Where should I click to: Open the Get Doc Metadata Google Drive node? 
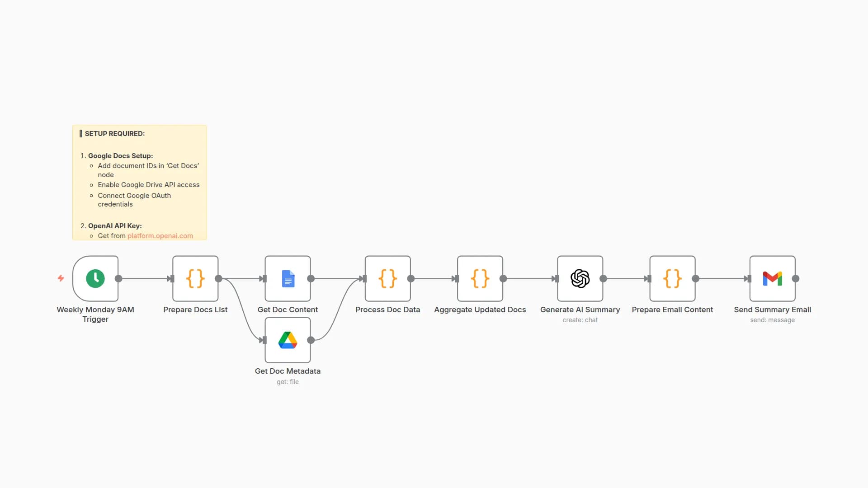[x=288, y=340]
